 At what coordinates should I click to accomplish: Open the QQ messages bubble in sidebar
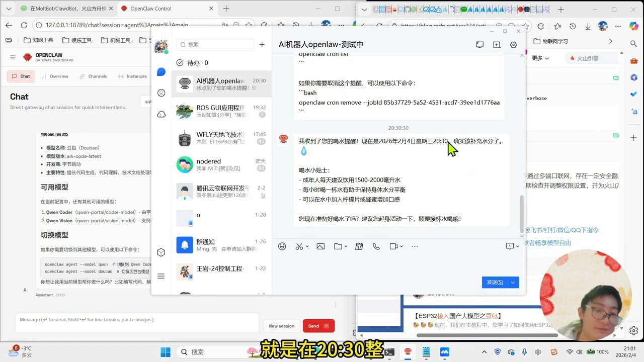coord(161,72)
